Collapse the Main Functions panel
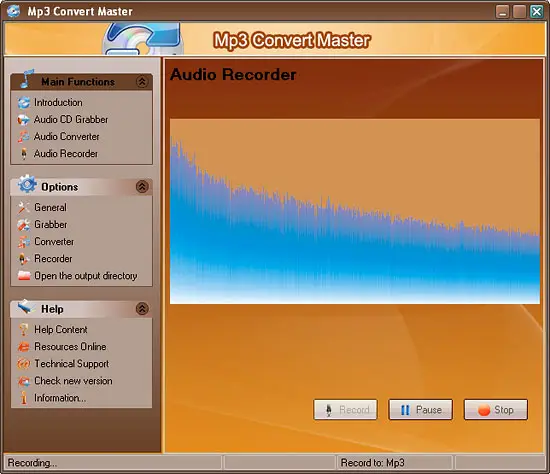 pyautogui.click(x=142, y=82)
